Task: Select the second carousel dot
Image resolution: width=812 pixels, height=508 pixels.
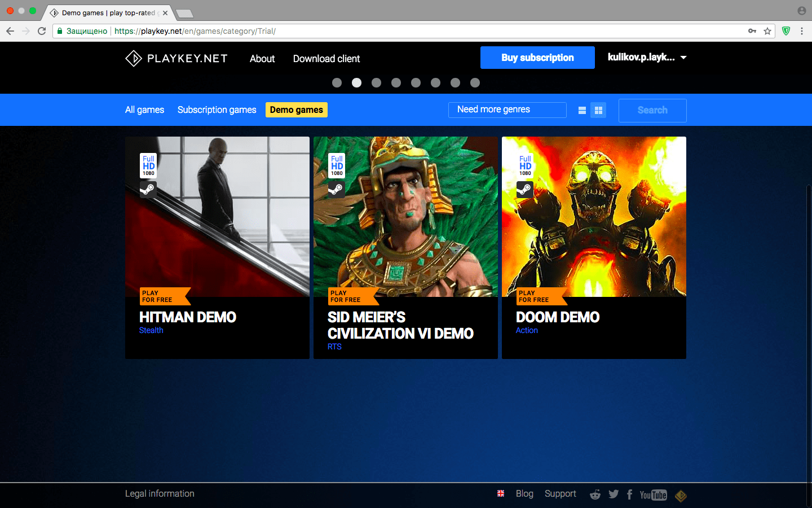Action: (x=356, y=83)
